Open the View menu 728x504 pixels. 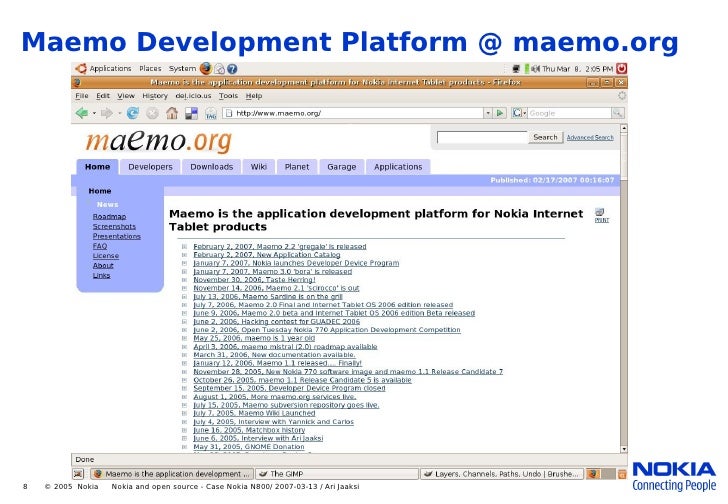pos(125,96)
